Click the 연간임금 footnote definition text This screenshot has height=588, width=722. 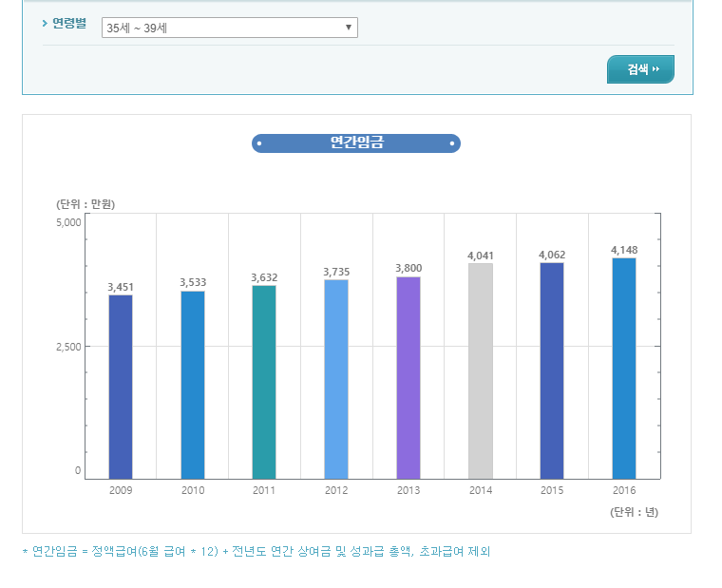(256, 551)
